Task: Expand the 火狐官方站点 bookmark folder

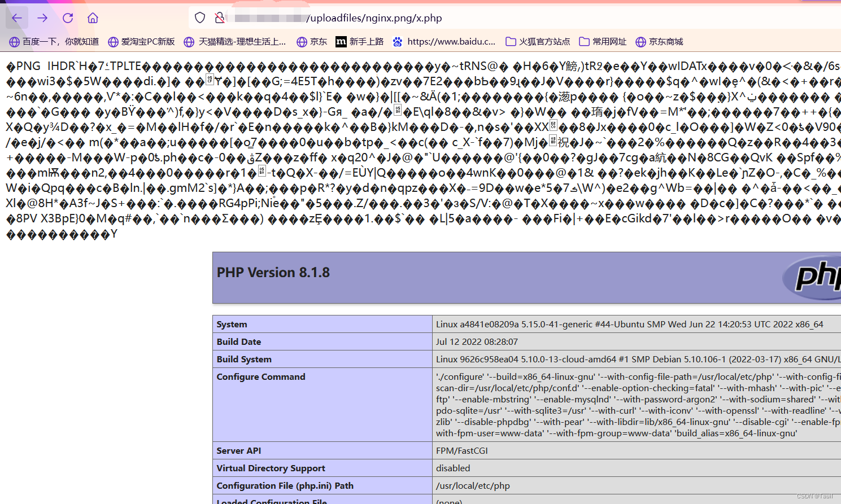Action: pos(538,42)
